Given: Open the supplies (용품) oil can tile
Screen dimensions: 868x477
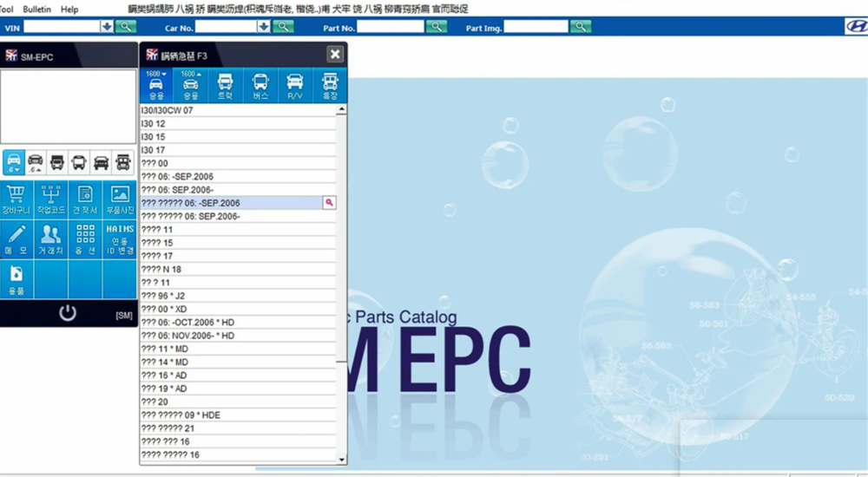Looking at the screenshot, I should 16,279.
